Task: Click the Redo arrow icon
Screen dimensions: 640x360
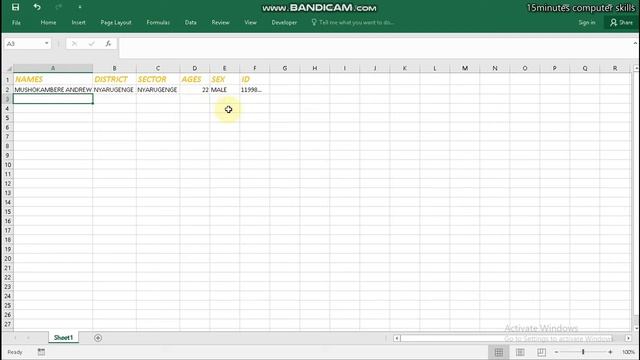Action: coord(58,7)
